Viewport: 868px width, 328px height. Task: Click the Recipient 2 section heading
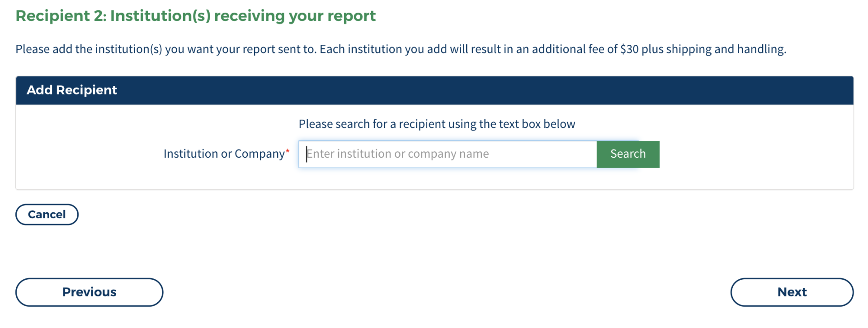195,16
